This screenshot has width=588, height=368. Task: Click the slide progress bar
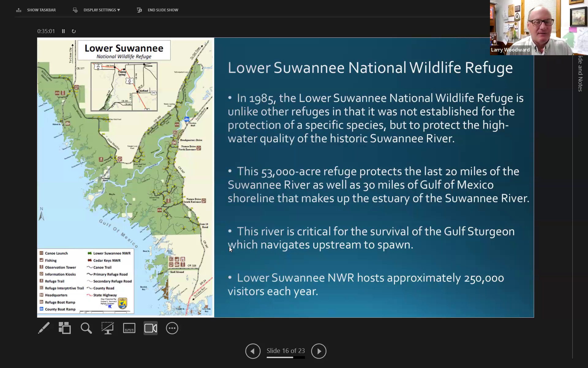(x=286, y=358)
